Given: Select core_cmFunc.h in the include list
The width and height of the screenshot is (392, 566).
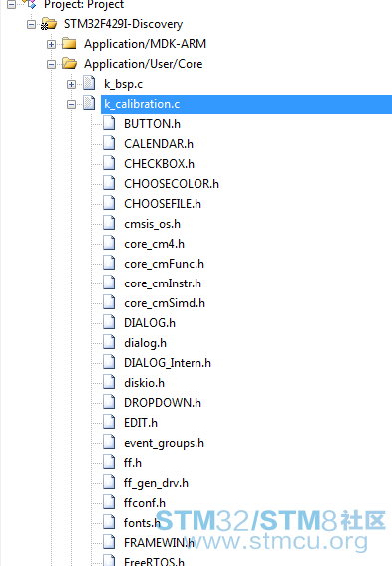Looking at the screenshot, I should click(165, 264).
